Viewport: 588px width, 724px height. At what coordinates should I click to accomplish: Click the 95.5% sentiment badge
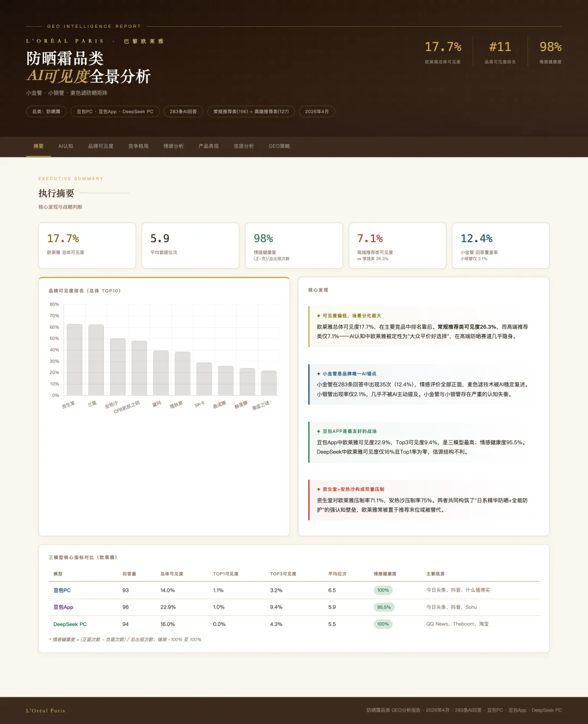(384, 607)
